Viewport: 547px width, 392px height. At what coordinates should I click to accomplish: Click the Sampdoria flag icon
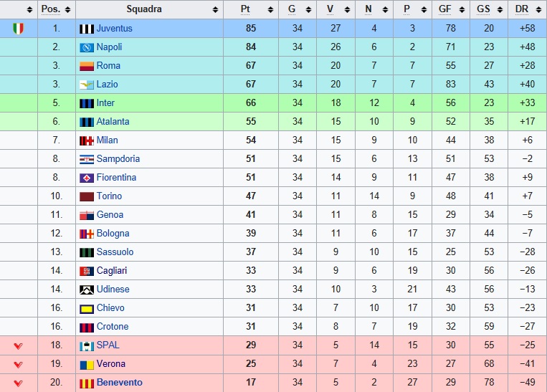[87, 159]
